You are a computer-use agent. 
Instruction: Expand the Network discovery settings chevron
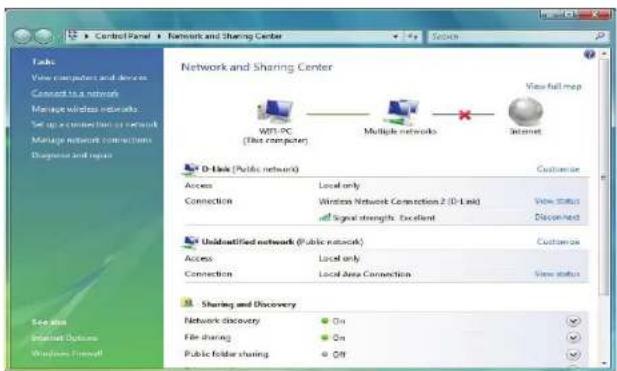click(x=573, y=321)
